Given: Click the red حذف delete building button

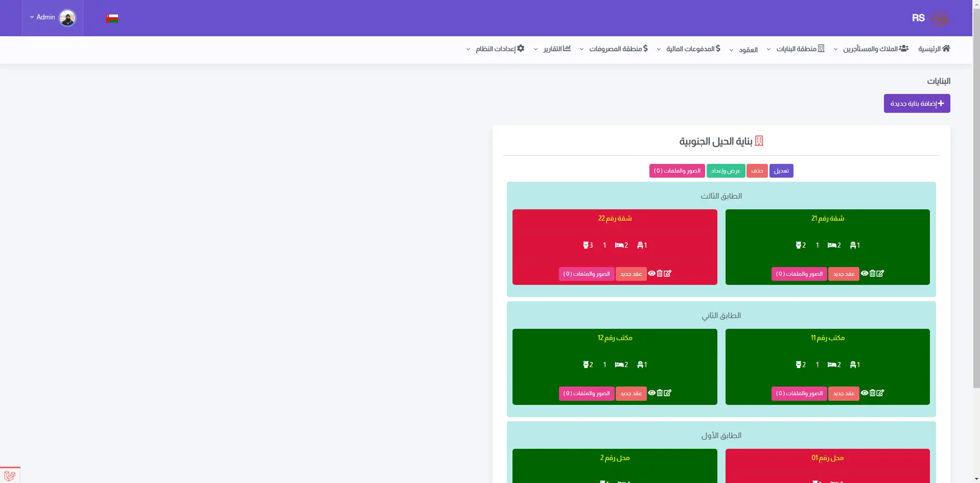Looking at the screenshot, I should (757, 171).
